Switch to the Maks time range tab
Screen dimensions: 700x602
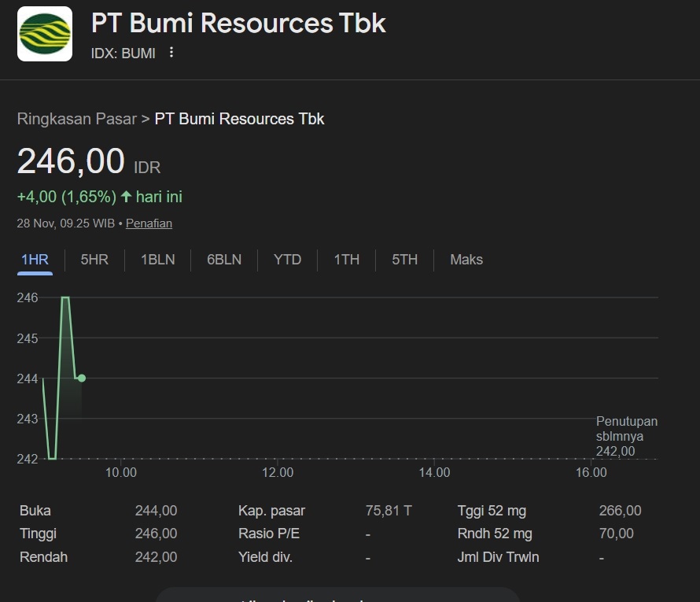466,260
